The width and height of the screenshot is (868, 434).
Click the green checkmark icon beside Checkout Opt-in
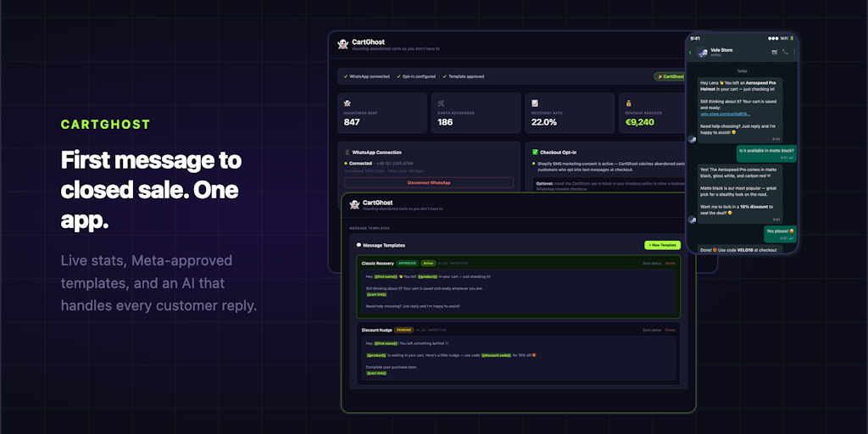coord(535,153)
